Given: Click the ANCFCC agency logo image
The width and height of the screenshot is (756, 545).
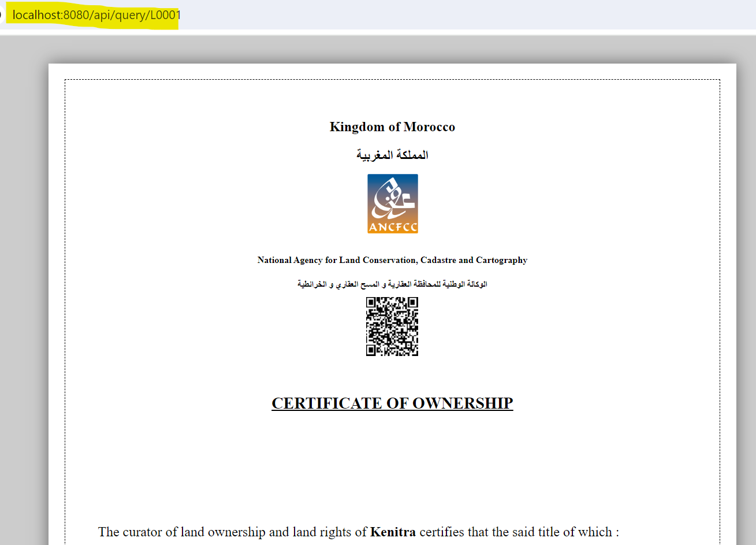Looking at the screenshot, I should (393, 203).
